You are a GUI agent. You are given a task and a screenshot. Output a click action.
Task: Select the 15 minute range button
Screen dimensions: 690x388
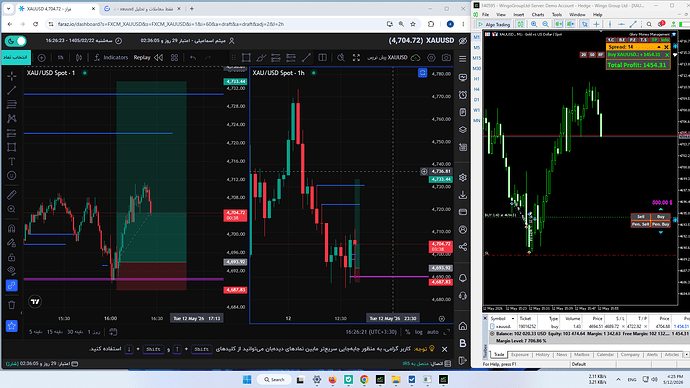[55, 332]
